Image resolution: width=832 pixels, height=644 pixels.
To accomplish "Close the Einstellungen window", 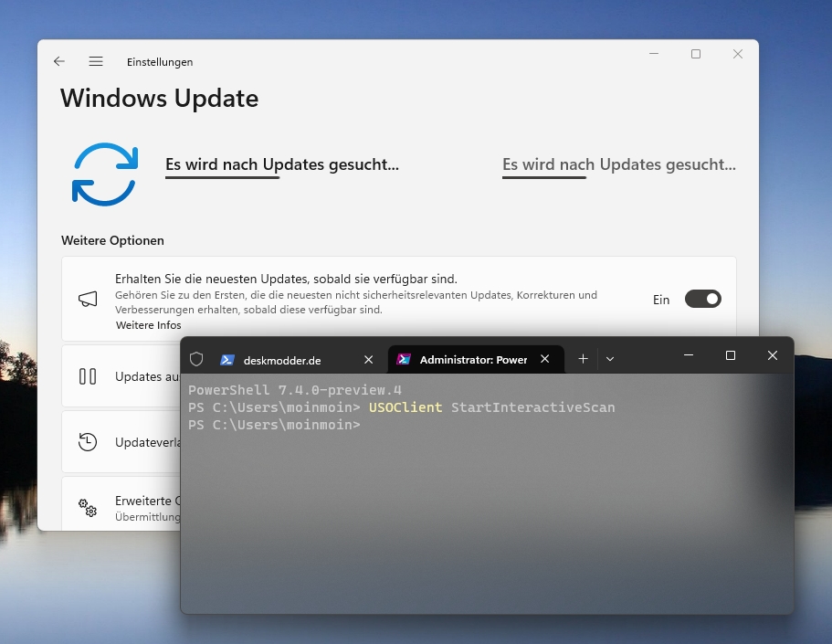I will (x=738, y=54).
